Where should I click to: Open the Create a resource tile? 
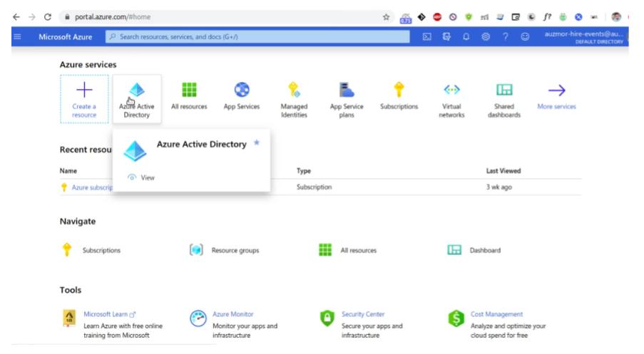pyautogui.click(x=84, y=99)
